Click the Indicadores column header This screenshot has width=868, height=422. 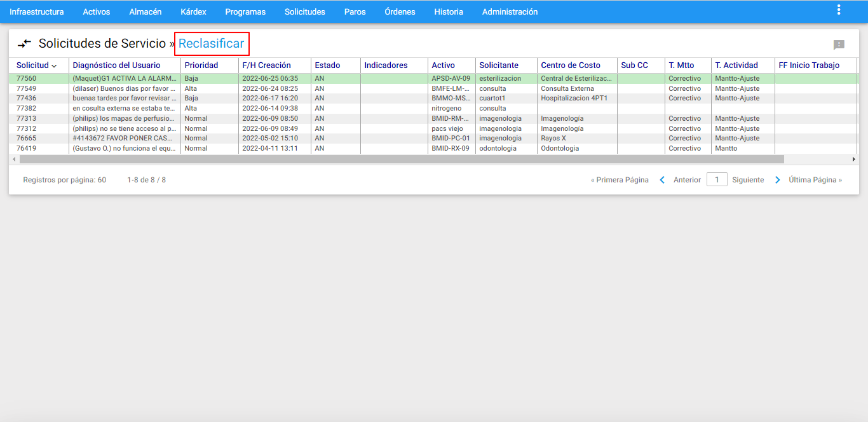coord(386,65)
